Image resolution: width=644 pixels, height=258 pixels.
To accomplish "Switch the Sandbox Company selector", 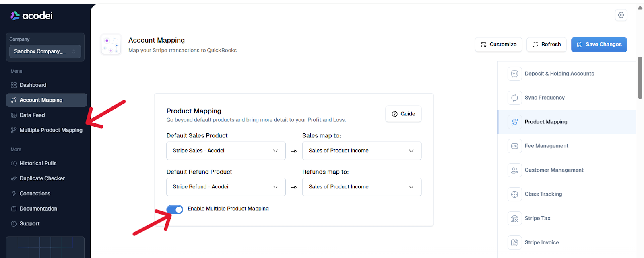I will tap(45, 51).
